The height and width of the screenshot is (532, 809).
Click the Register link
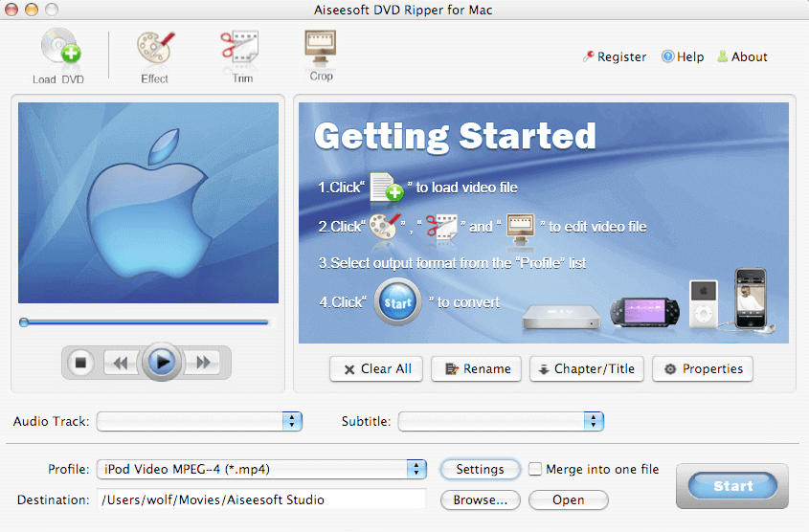pyautogui.click(x=615, y=56)
